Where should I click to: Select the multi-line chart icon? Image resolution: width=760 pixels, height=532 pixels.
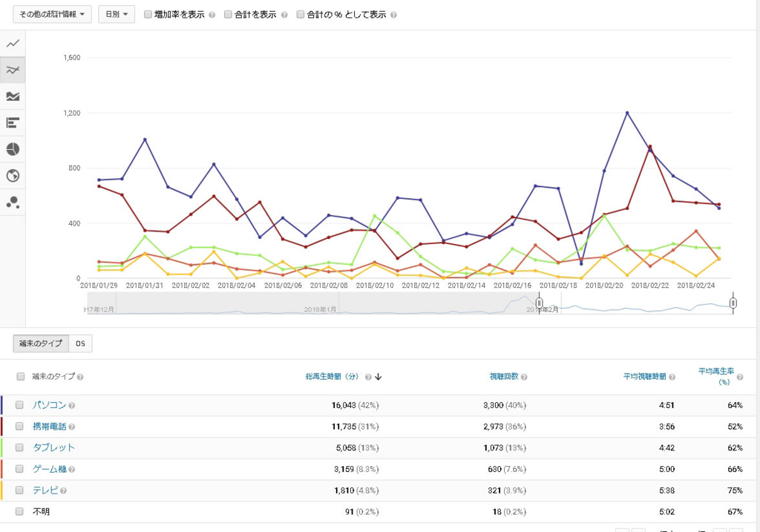point(13,70)
